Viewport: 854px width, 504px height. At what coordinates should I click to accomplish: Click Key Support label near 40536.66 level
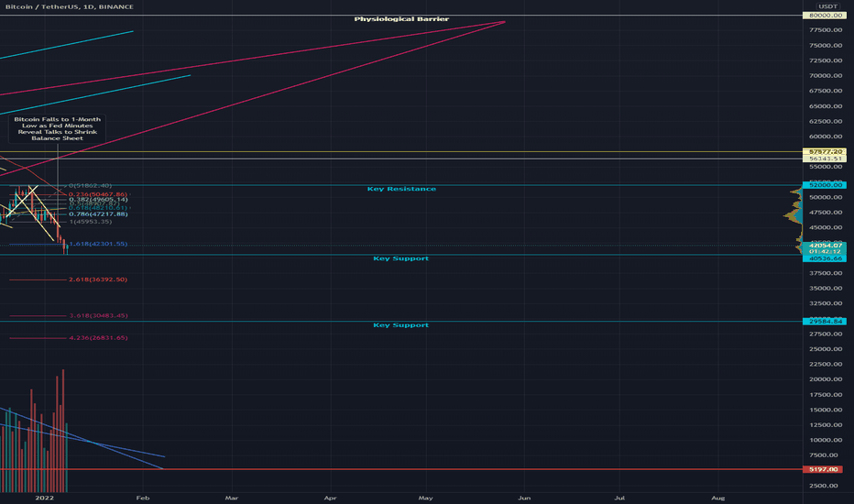pos(400,258)
